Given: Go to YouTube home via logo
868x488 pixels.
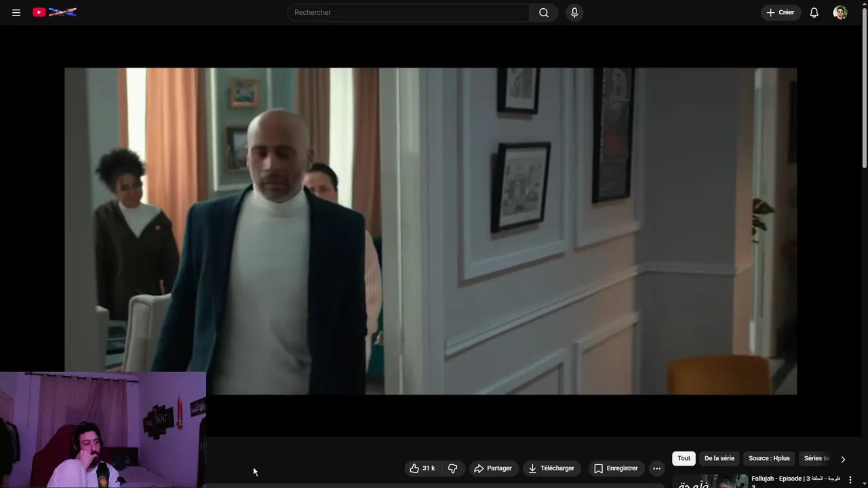Looking at the screenshot, I should (54, 12).
